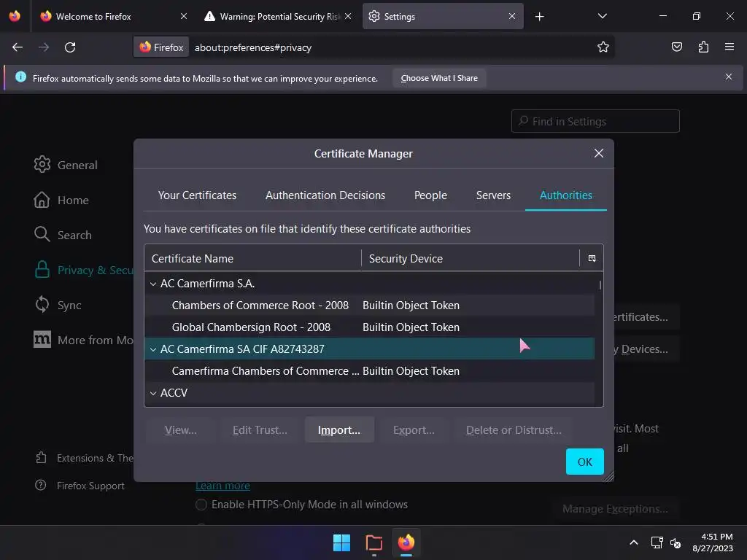This screenshot has height=560, width=747.
Task: Open Sync settings in sidebar
Action: coord(58,305)
